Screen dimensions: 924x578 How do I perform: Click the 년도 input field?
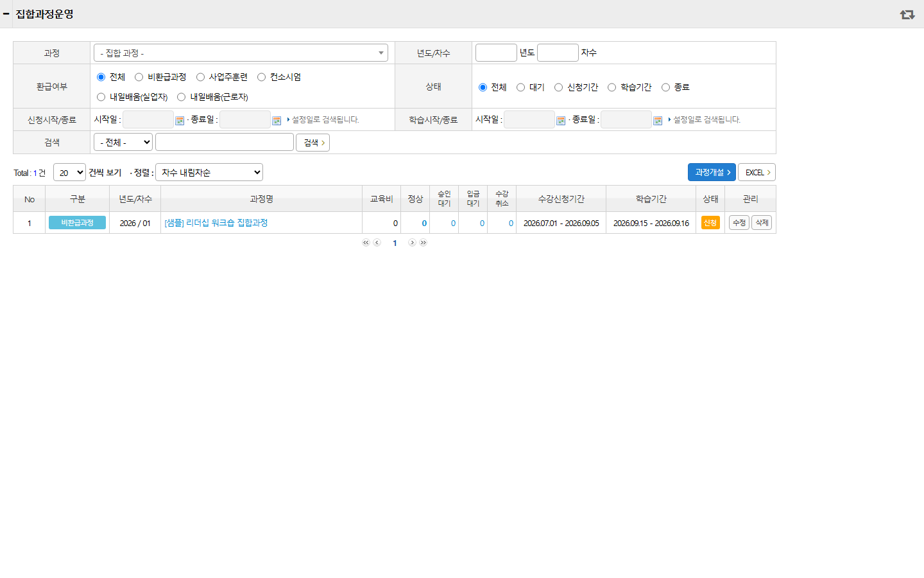coord(496,53)
